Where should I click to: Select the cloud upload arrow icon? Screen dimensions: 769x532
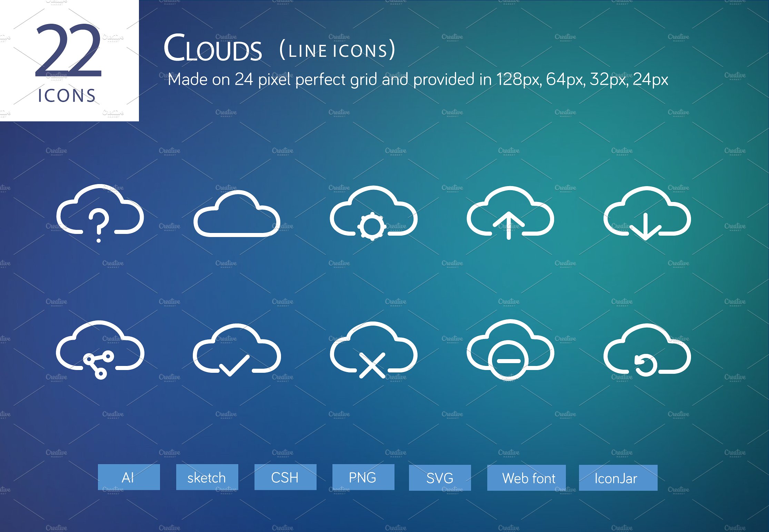510,213
